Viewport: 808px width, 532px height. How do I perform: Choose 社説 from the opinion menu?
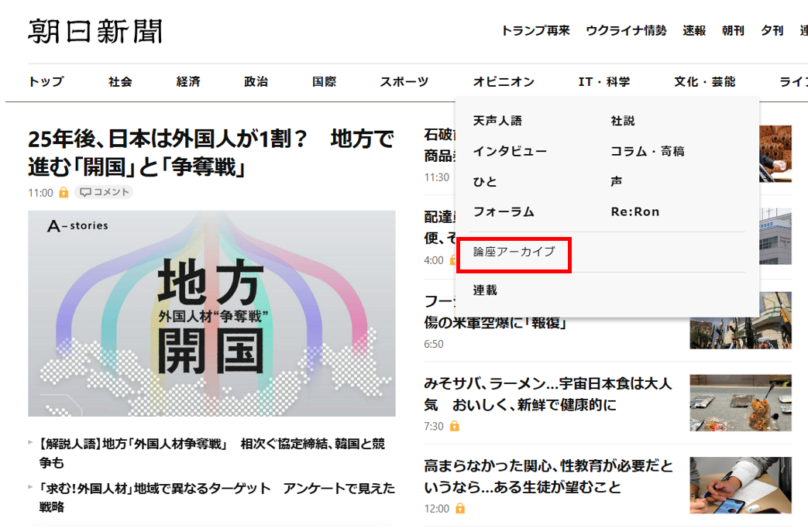(623, 121)
